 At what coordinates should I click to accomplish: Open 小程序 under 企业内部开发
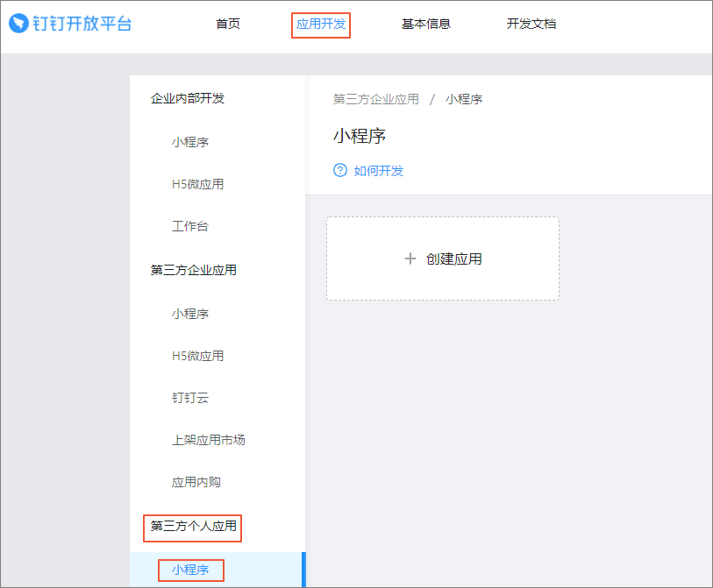190,142
